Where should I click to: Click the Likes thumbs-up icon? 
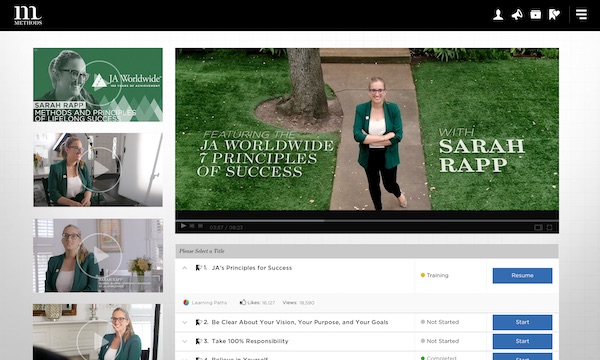pyautogui.click(x=243, y=302)
